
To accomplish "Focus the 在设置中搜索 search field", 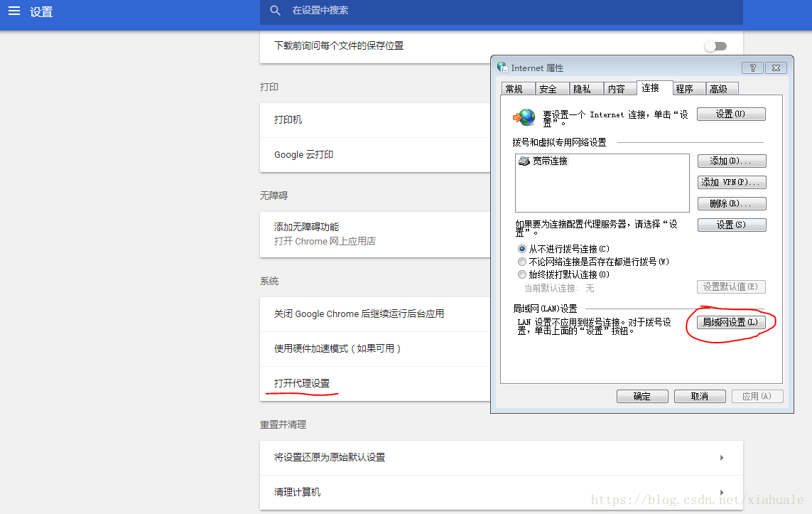I will coord(502,11).
